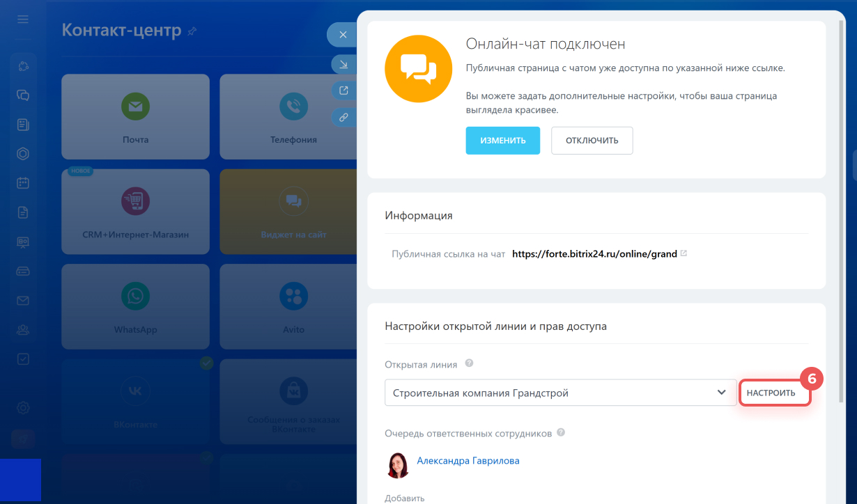The height and width of the screenshot is (504, 857).
Task: Click help icon beside Очередь ответственных сотрудников
Action: pyautogui.click(x=561, y=432)
